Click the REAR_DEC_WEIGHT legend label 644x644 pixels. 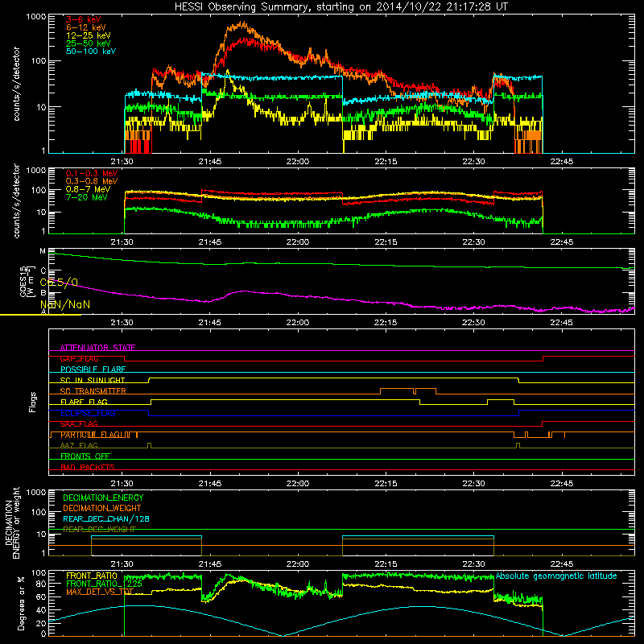[99, 530]
